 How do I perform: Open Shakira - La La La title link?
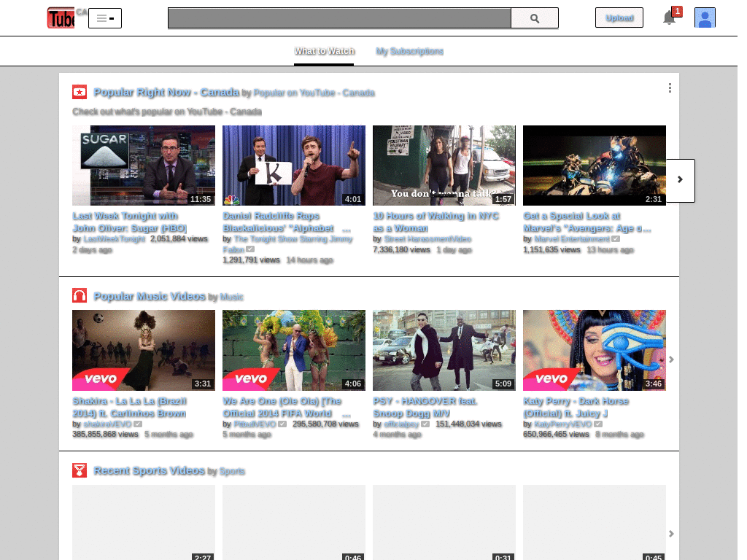coord(130,407)
